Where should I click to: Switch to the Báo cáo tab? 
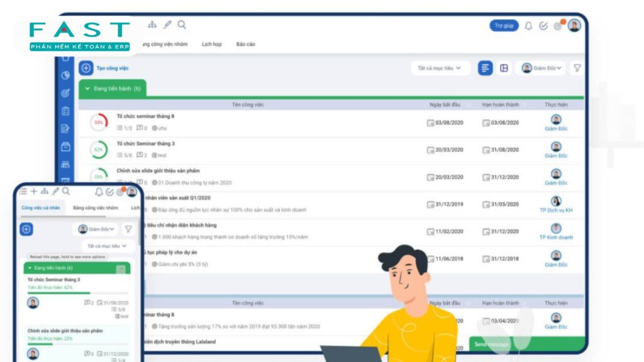246,44
